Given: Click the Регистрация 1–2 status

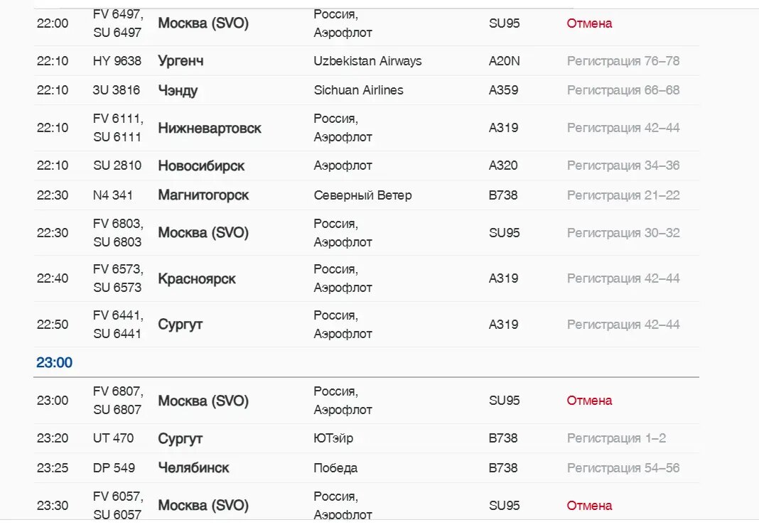Looking at the screenshot, I should (x=616, y=438).
